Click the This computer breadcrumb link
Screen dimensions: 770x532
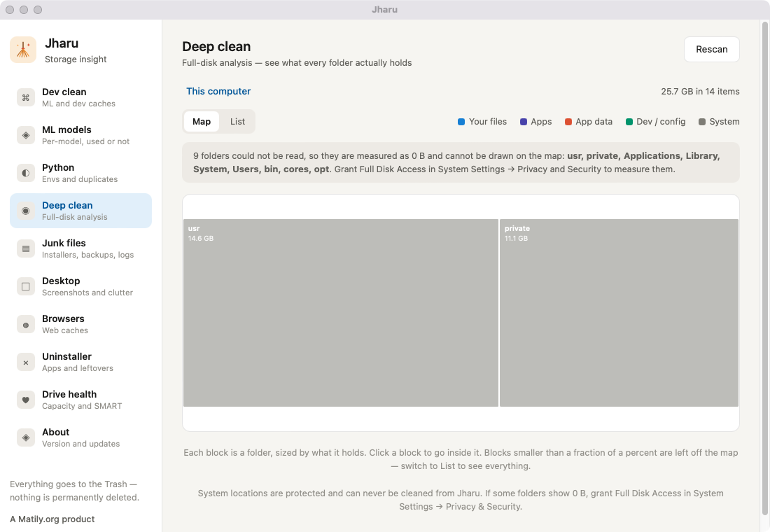point(218,92)
